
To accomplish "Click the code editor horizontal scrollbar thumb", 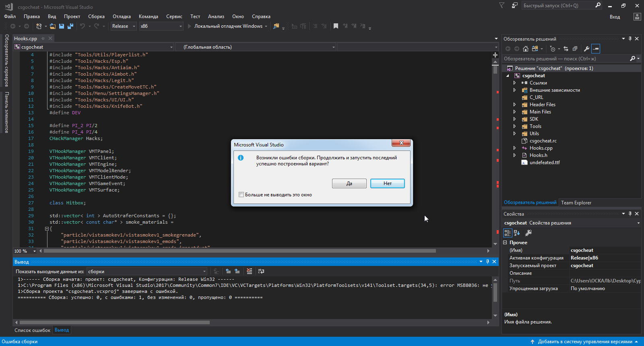I will click(239, 251).
